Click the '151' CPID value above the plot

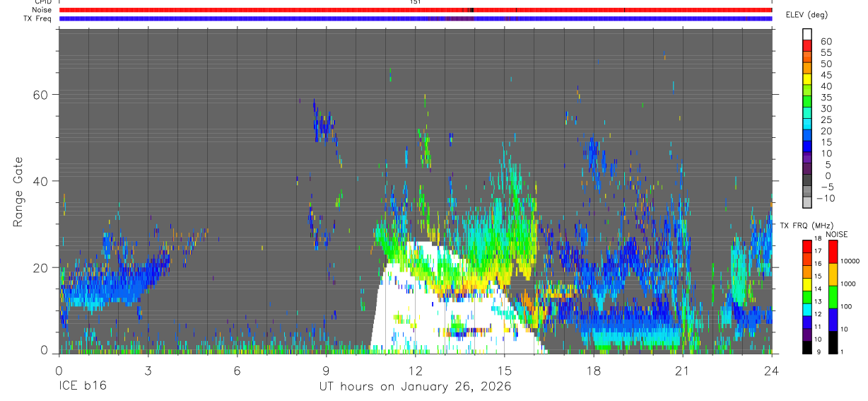point(415,2)
